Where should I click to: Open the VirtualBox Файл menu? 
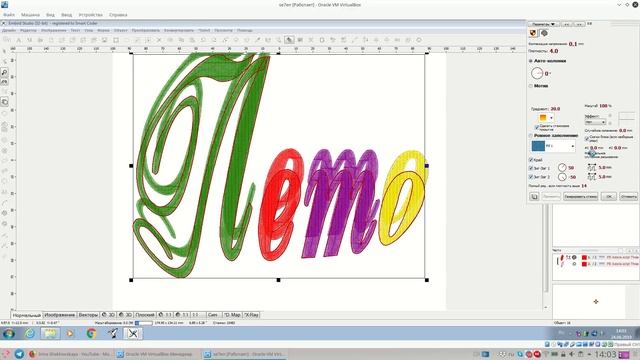(x=9, y=15)
